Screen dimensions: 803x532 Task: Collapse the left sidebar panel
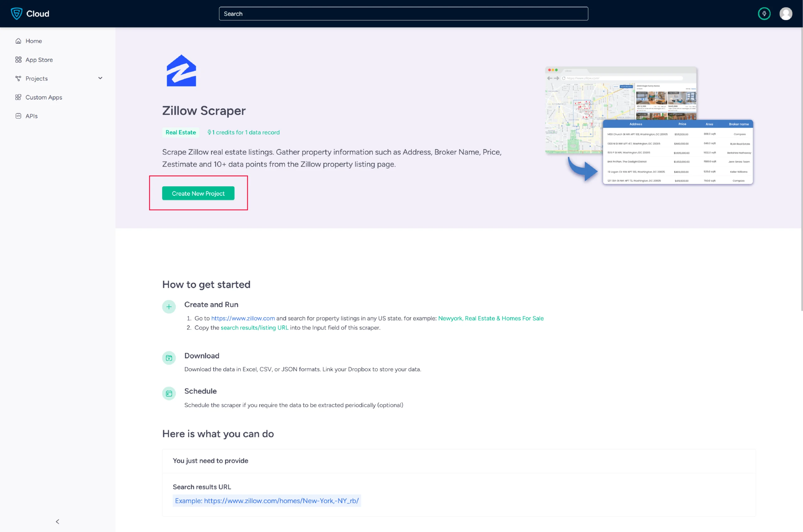pos(57,521)
